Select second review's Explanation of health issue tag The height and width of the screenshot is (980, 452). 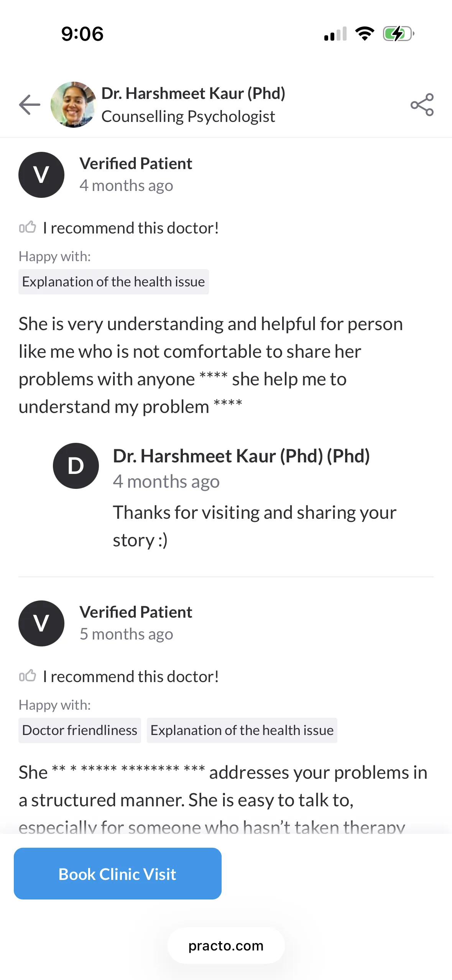click(x=242, y=730)
